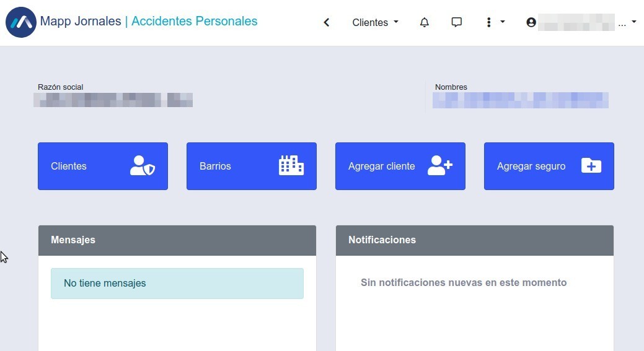
Task: Click the add-person icon on Agregar cliente
Action: [440, 166]
